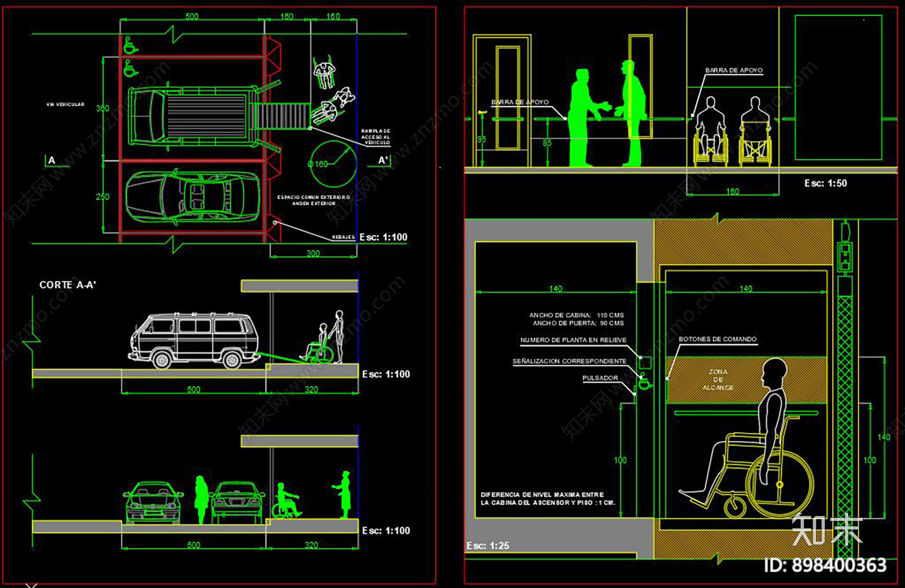The image size is (905, 588).
Task: Select the PULSADOR label
Action: coord(600,378)
